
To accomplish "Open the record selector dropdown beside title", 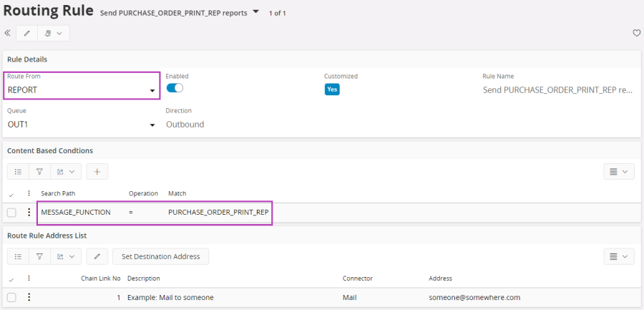I will click(x=256, y=11).
